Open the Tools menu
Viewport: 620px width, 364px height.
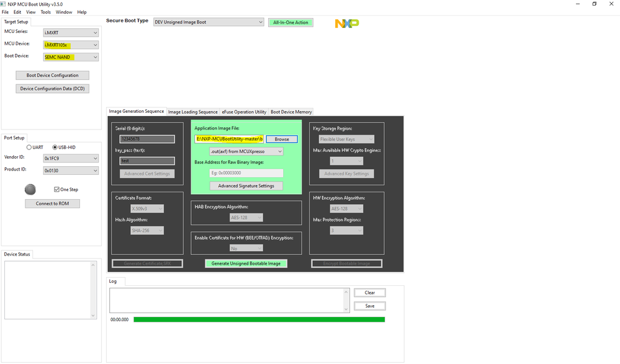coord(46,12)
